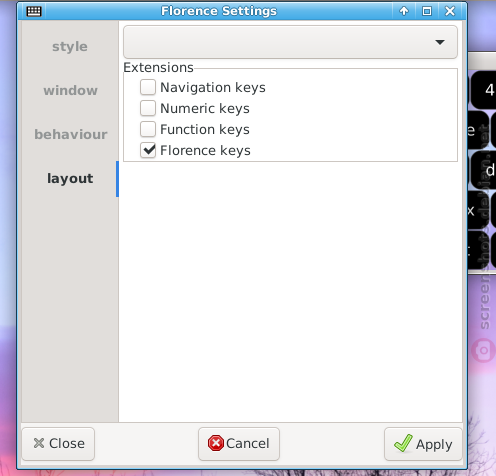Screen dimensions: 496x476
Task: Switch to the style tab
Action: pyautogui.click(x=70, y=46)
